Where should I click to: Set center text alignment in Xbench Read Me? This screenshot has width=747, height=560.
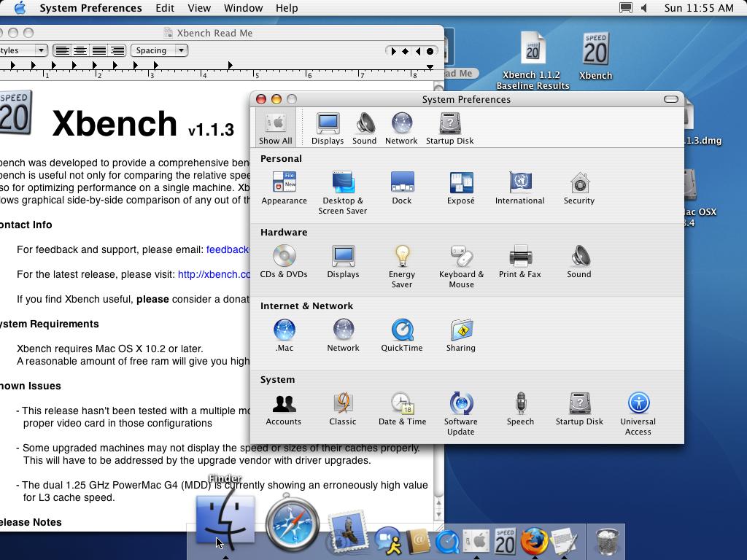(x=80, y=50)
